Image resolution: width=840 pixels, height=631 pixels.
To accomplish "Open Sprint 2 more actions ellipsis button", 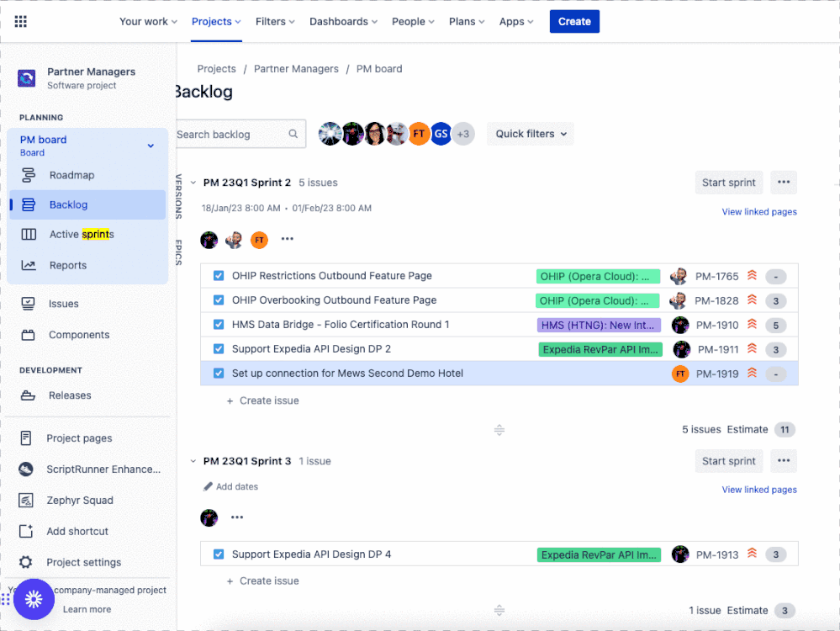I will (x=784, y=183).
